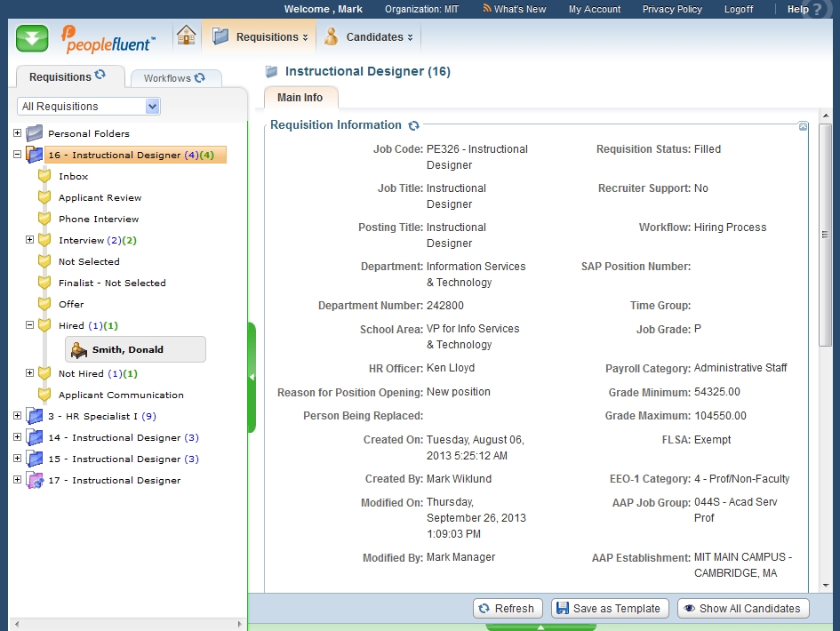Expand the Personal Folders tree node
The height and width of the screenshot is (631, 840).
click(x=17, y=133)
